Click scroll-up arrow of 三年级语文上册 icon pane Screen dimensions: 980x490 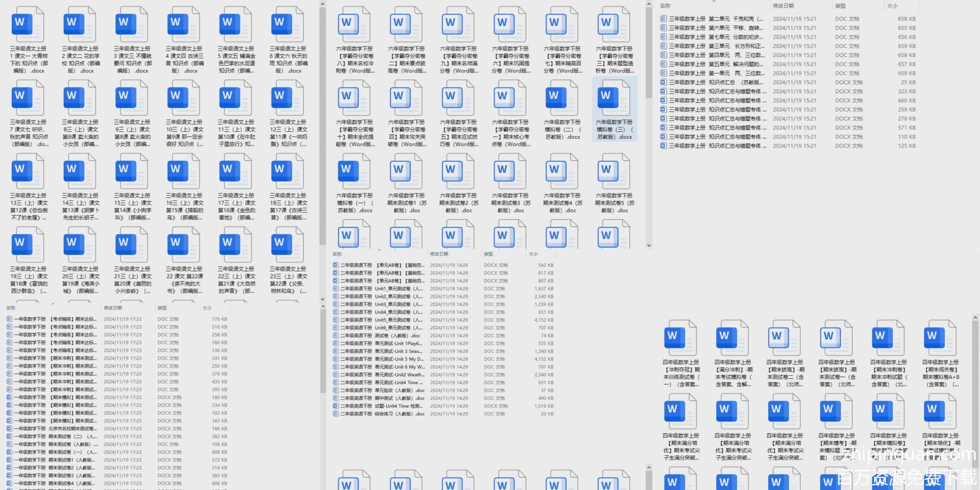322,4
